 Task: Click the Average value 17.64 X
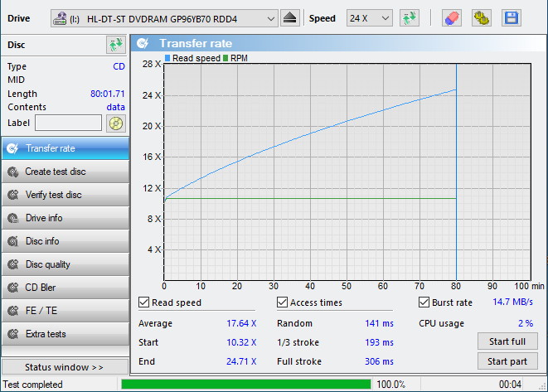(x=241, y=323)
